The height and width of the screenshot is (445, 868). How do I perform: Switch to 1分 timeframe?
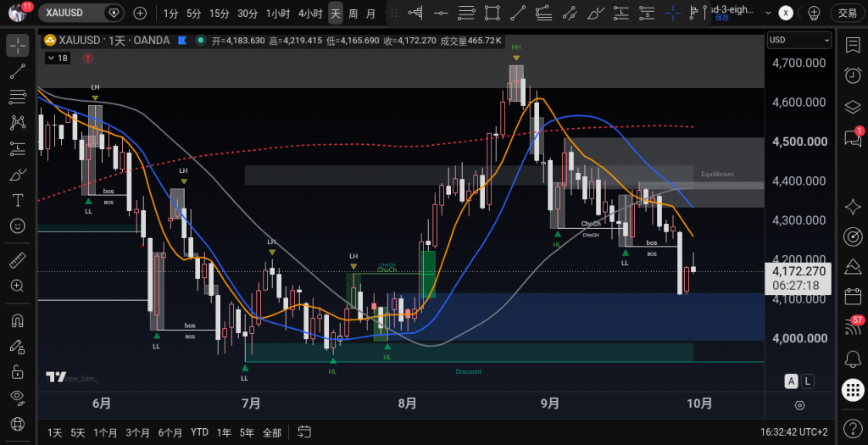point(170,14)
